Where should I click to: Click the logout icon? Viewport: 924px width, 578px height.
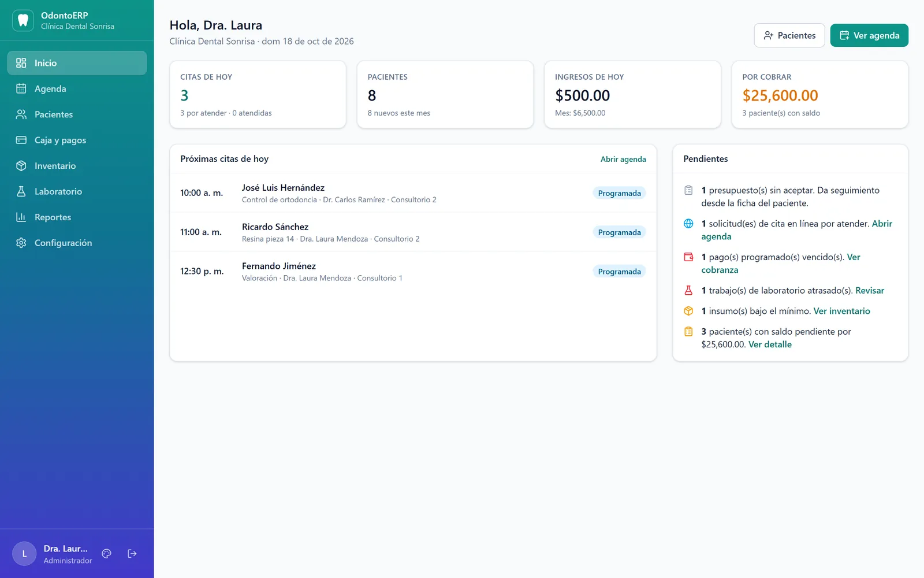(x=132, y=554)
